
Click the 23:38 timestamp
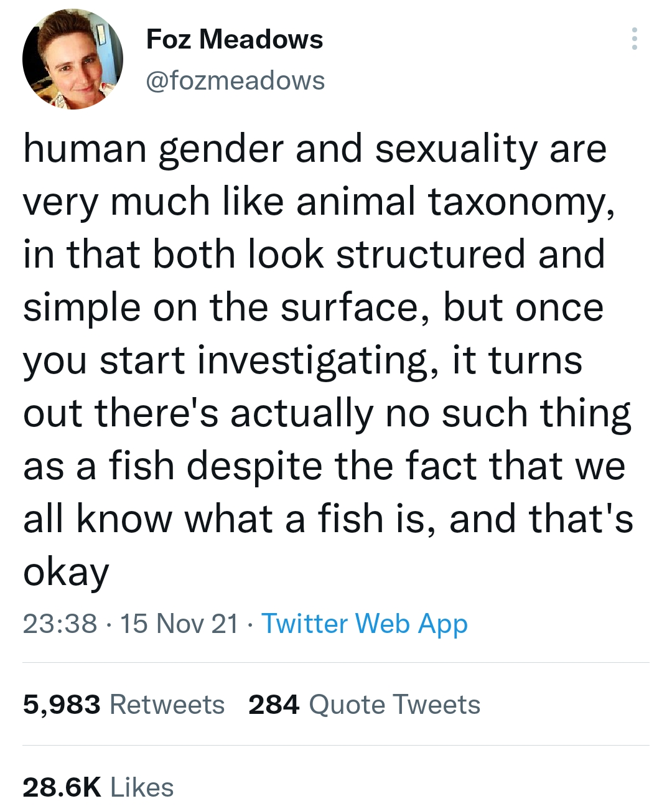click(60, 624)
